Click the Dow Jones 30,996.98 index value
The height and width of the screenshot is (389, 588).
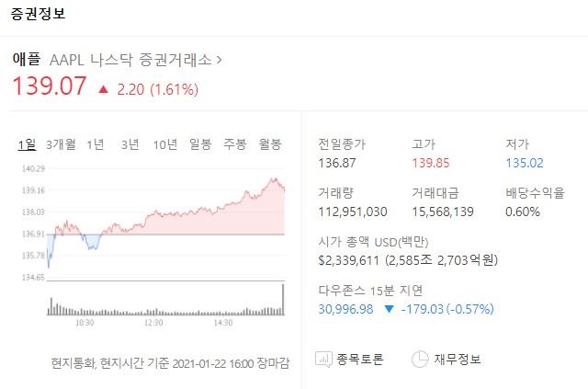pyautogui.click(x=345, y=309)
